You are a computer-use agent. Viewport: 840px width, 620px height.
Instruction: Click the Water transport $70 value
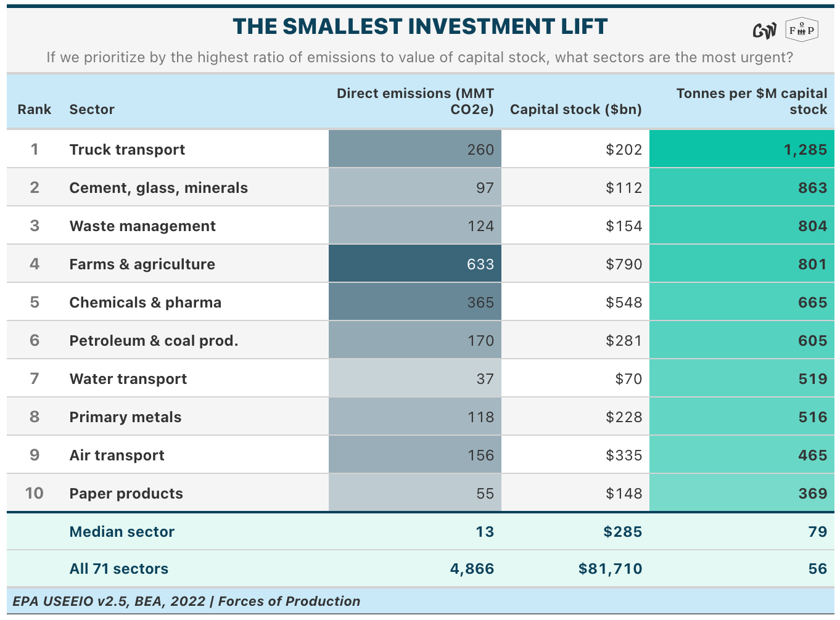click(628, 379)
